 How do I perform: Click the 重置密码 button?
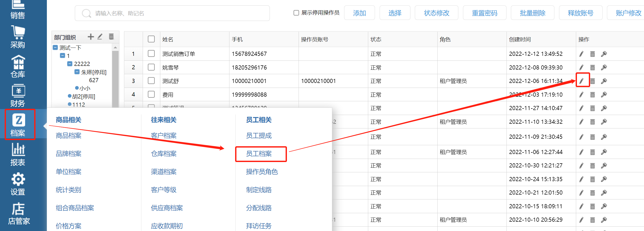point(484,13)
